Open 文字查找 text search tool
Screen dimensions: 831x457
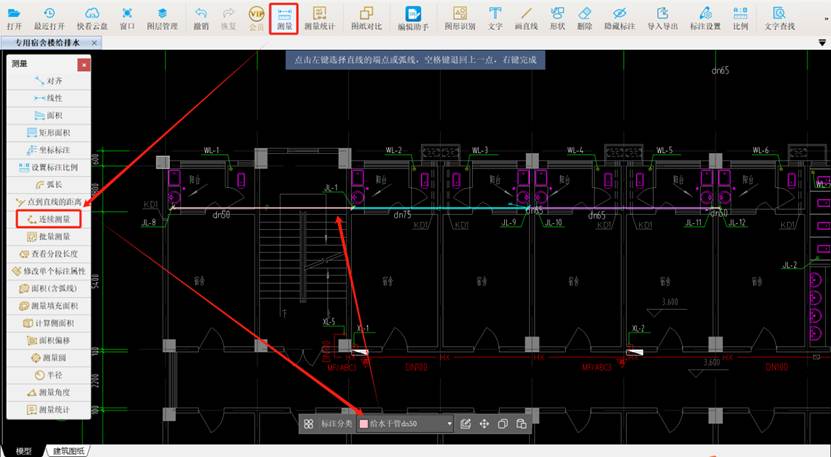coord(779,18)
